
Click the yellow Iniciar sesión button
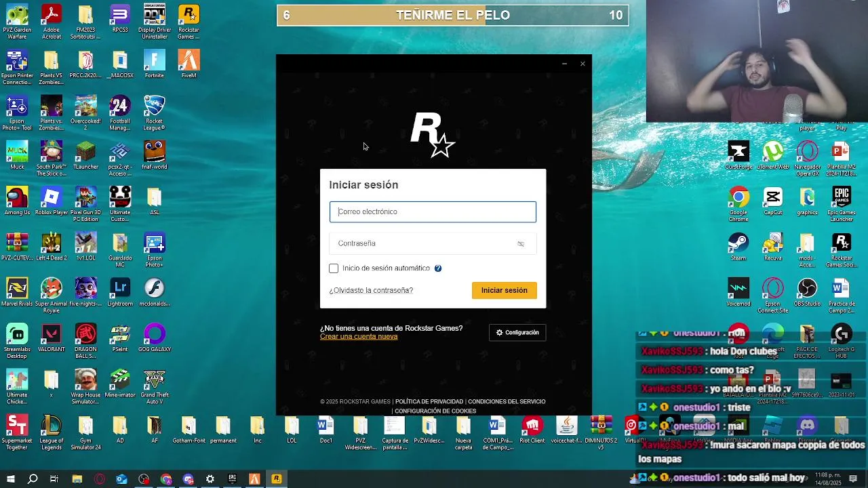point(505,290)
